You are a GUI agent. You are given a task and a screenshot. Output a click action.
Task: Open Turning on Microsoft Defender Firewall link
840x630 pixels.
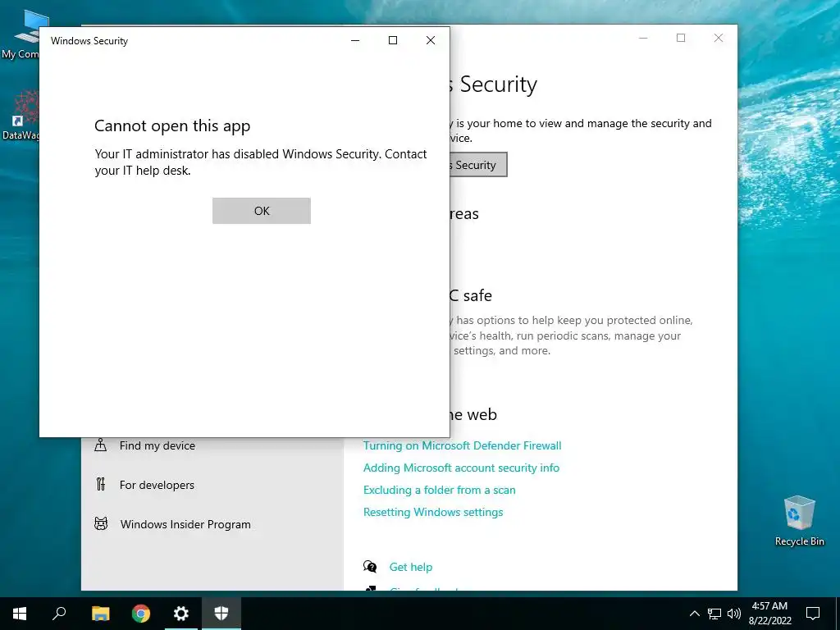tap(463, 445)
